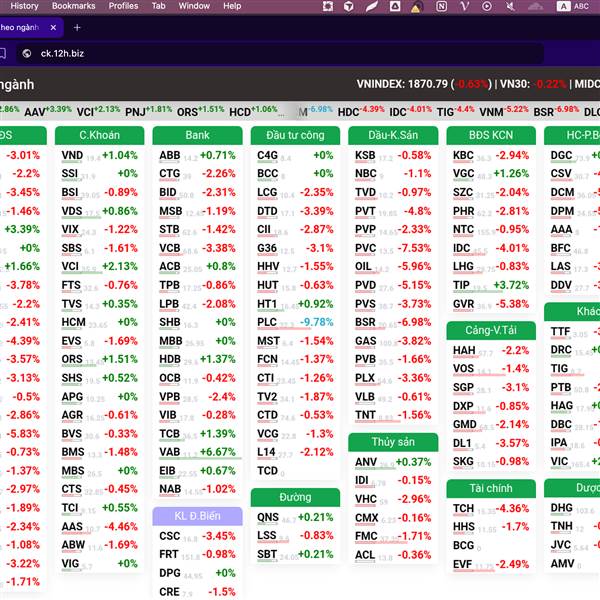This screenshot has height=600, width=600.
Task: Click HDC in the ticker strip
Action: 348,112
